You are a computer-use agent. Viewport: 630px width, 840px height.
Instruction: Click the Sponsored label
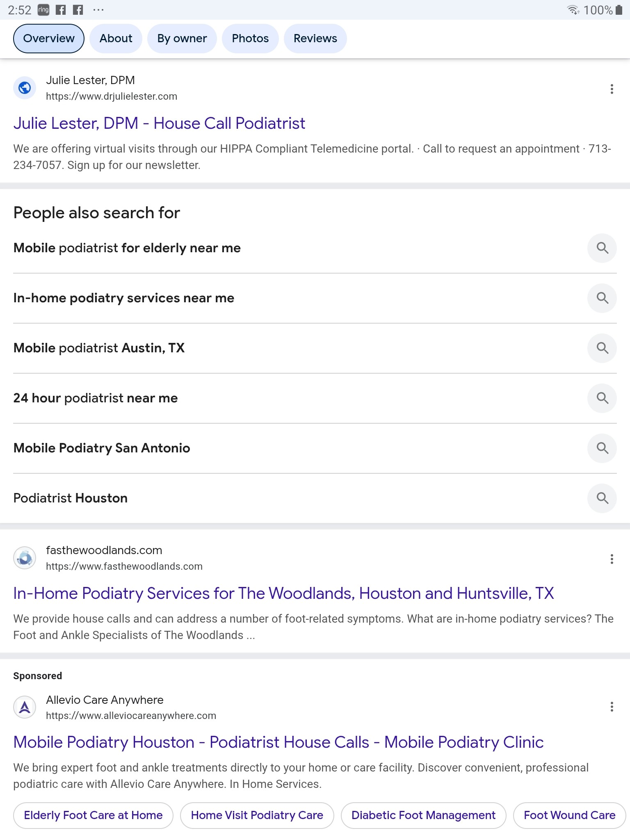pyautogui.click(x=38, y=676)
